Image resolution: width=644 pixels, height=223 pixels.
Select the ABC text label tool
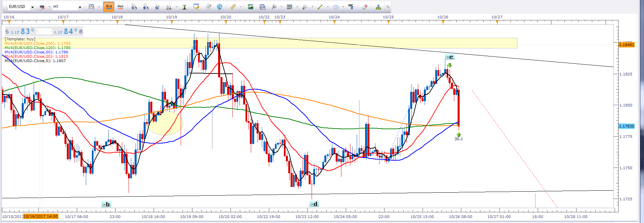(351, 7)
